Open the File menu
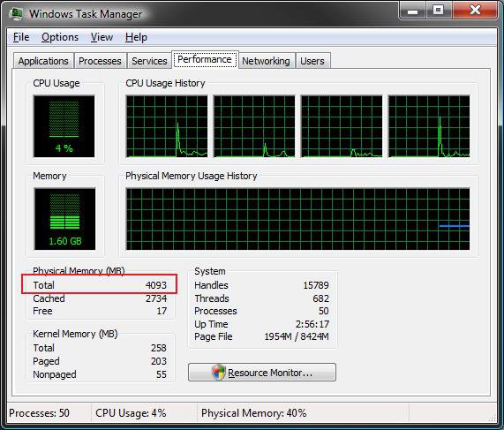Screen dimensions: 504x430 [x=21, y=37]
